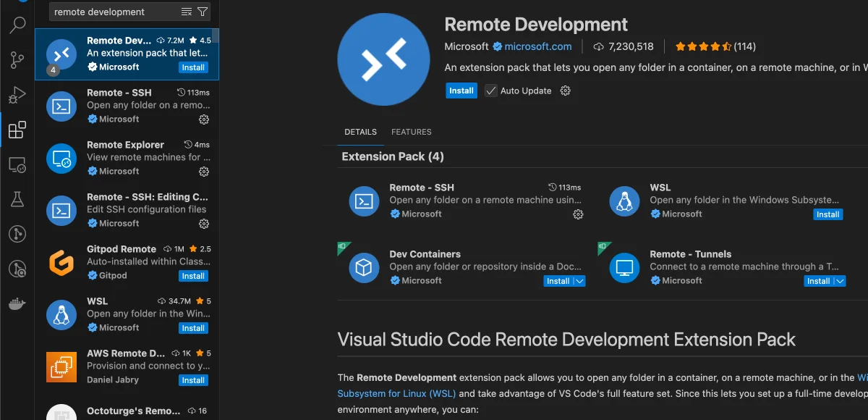
Task: Click the (114) ratings count
Action: pyautogui.click(x=745, y=46)
